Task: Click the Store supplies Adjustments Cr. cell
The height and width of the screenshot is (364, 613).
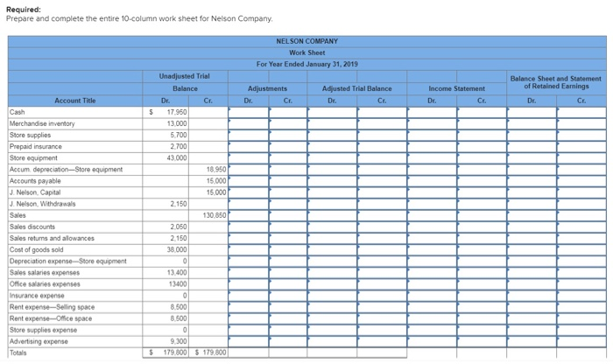Action: click(x=288, y=135)
